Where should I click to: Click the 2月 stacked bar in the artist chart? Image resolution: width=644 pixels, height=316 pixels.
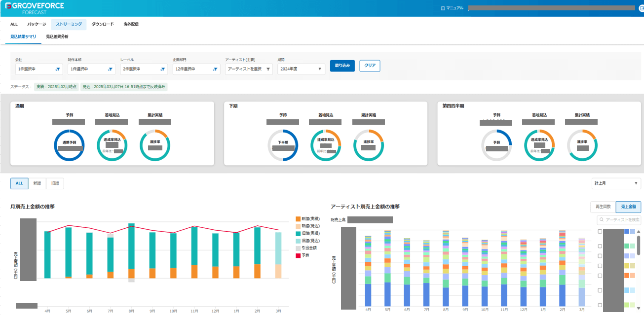[x=562, y=268]
